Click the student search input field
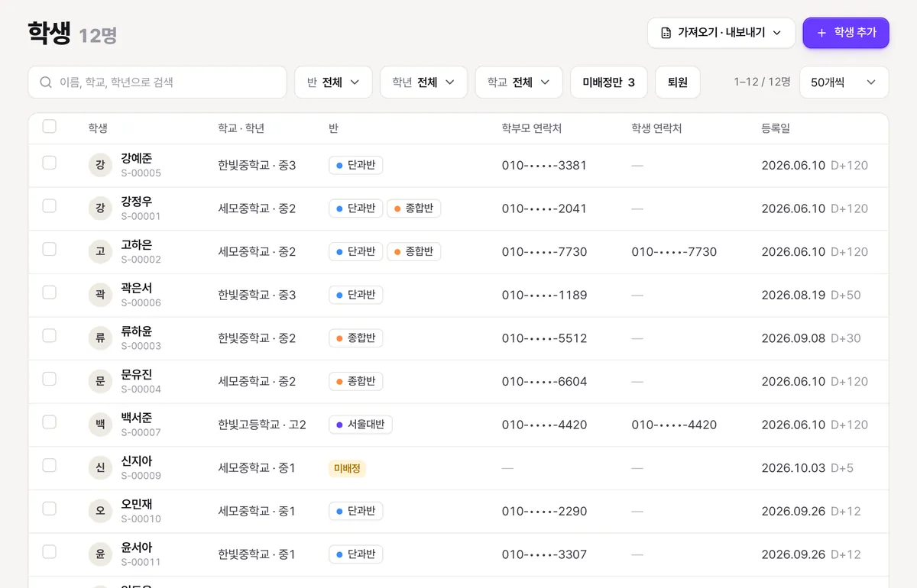This screenshot has width=917, height=588. coord(157,82)
